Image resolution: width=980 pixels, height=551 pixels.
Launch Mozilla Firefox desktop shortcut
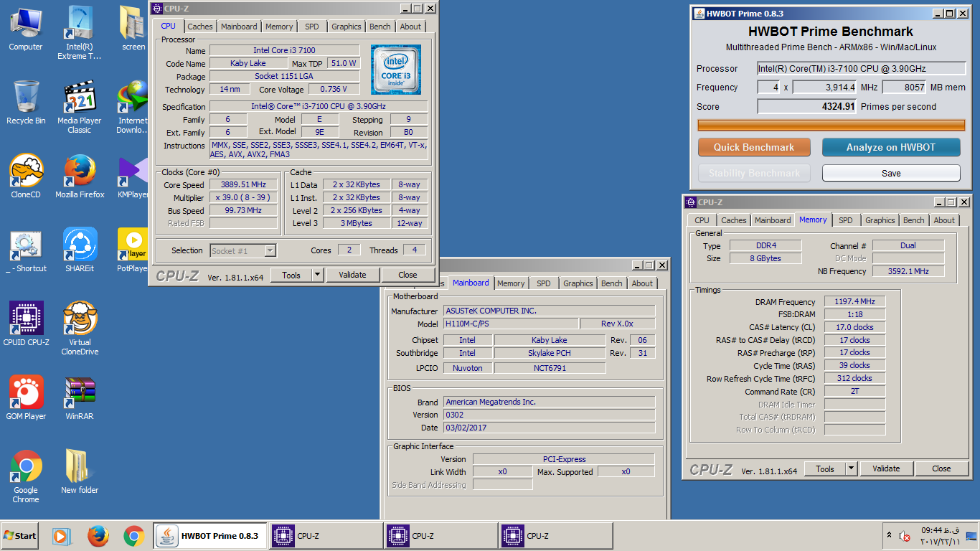pos(80,176)
